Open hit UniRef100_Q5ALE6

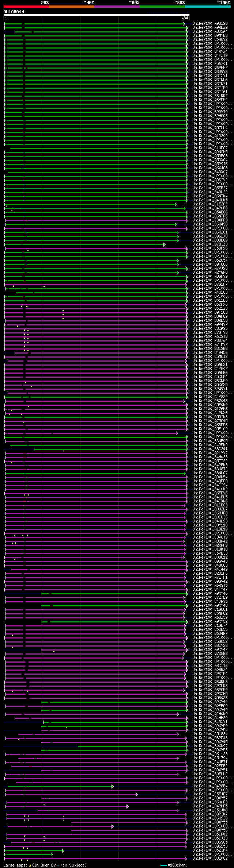pyautogui.click(x=210, y=373)
